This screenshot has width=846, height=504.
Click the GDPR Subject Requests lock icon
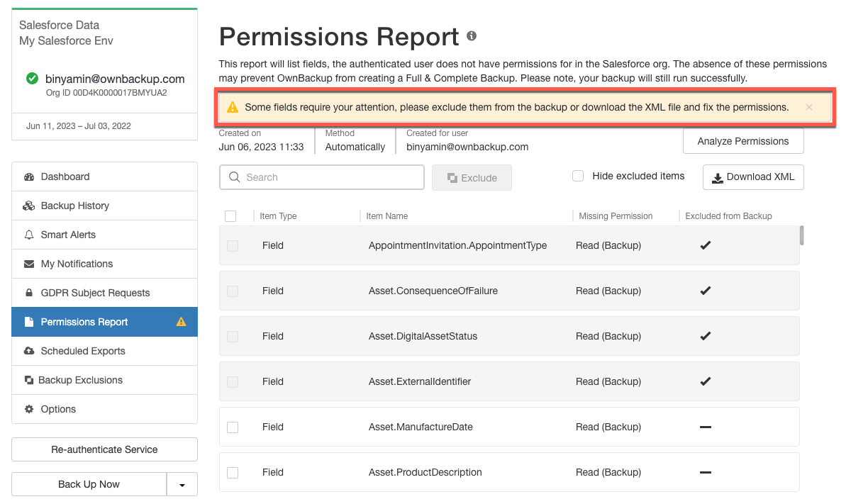tap(28, 292)
